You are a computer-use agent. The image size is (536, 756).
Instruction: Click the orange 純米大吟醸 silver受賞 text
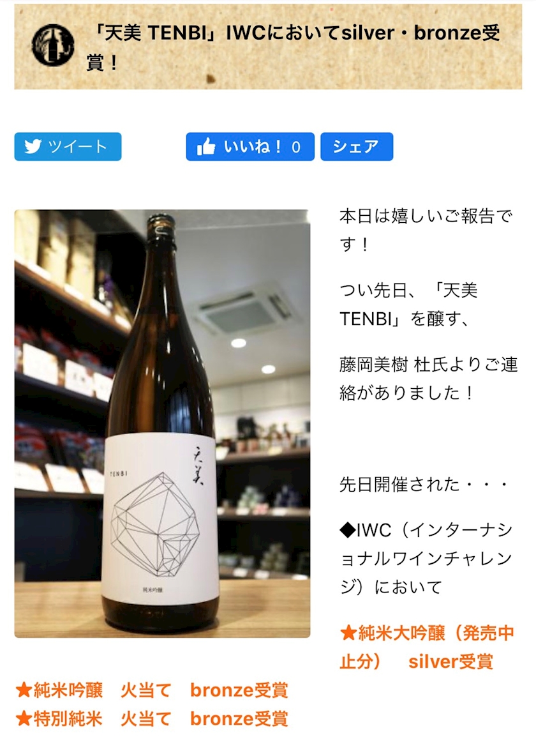pos(427,647)
